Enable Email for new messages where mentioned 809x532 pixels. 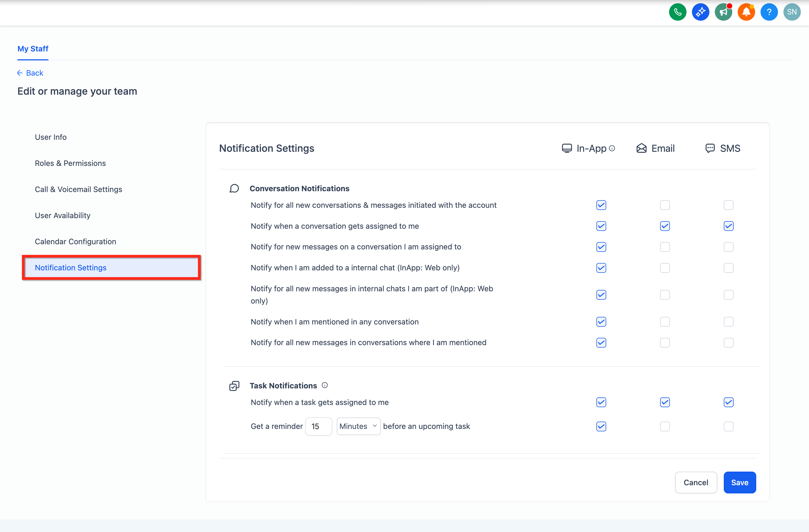pyautogui.click(x=664, y=343)
